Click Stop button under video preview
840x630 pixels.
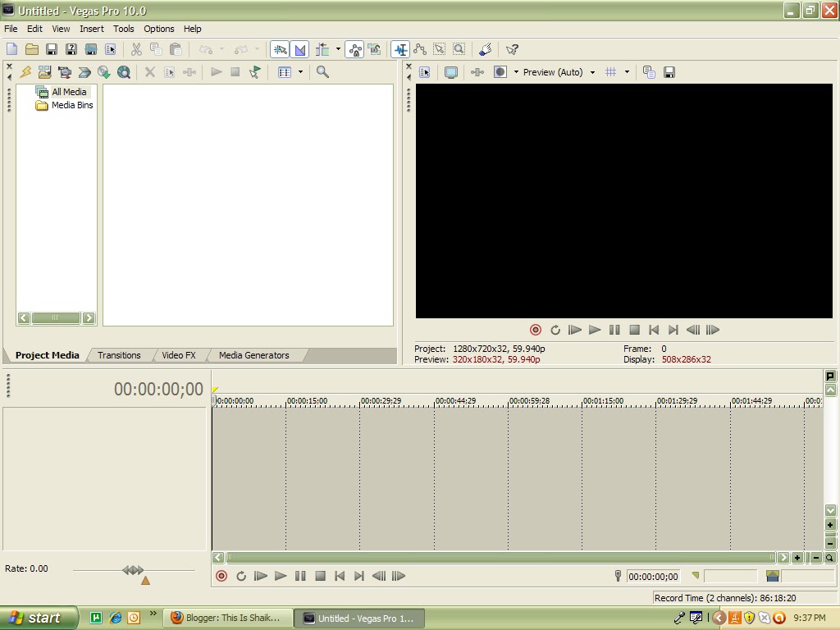tap(634, 330)
